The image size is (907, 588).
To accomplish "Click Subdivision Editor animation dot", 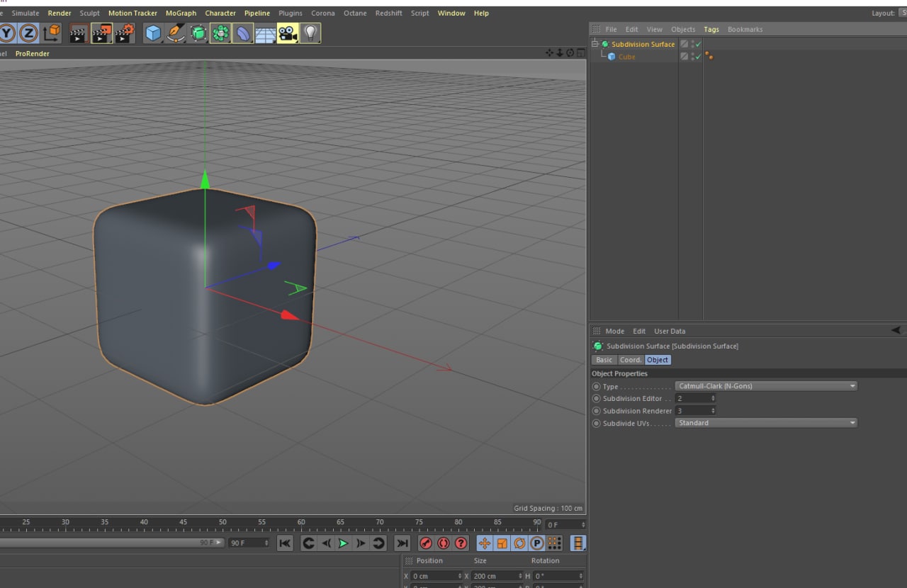I will 596,399.
